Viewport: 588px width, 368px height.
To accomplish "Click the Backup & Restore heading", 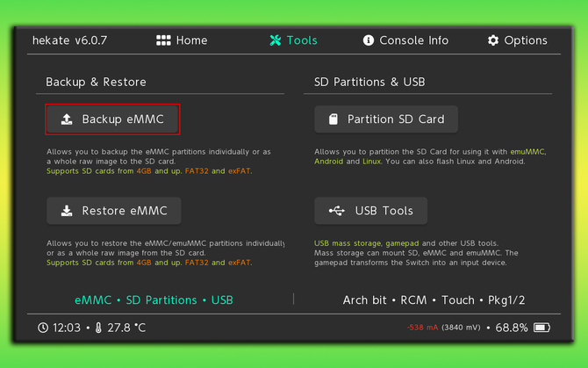I will (x=96, y=82).
